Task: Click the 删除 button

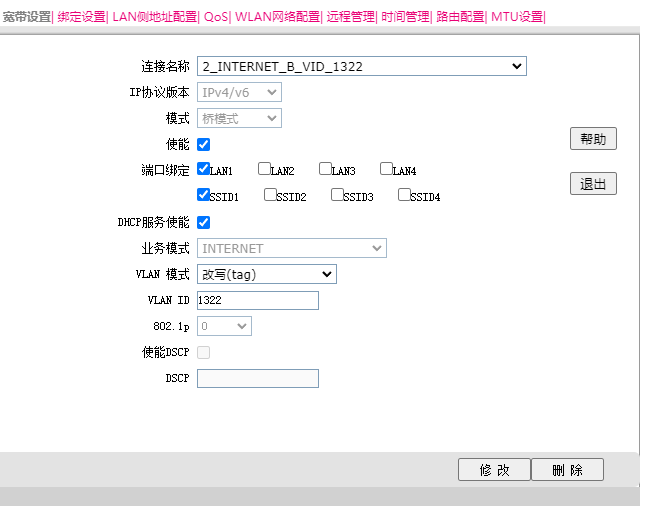Action: coord(567,470)
